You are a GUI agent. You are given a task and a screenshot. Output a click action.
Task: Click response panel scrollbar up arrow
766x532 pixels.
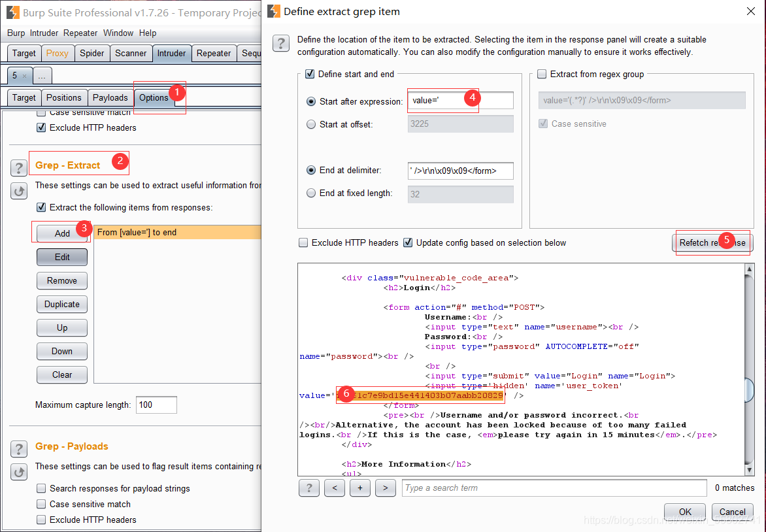pos(750,269)
